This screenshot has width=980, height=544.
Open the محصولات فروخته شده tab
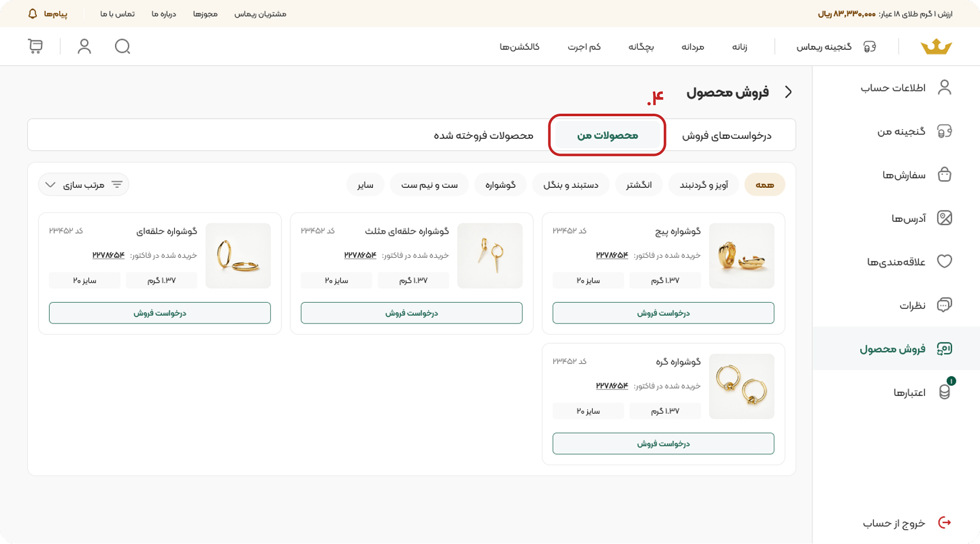(483, 136)
